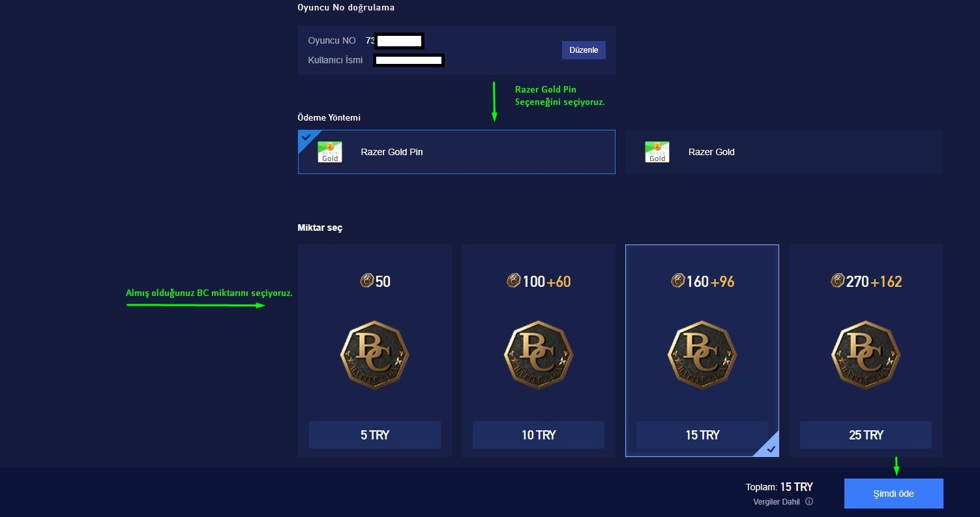Click Düzenle to edit player number

[x=584, y=50]
